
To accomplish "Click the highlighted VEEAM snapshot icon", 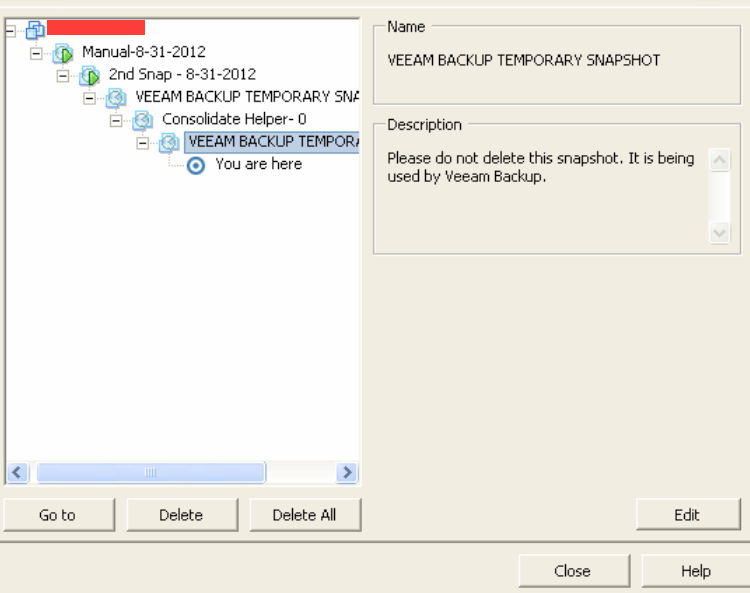I will pos(169,143).
